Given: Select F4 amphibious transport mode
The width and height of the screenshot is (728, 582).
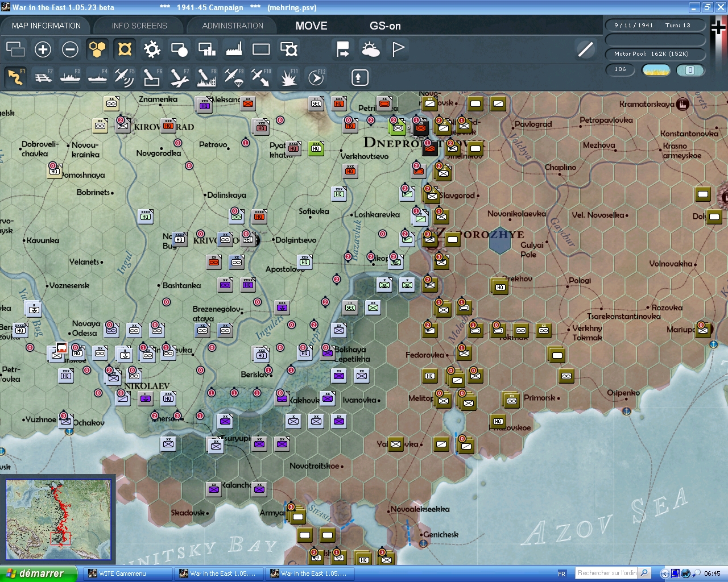Looking at the screenshot, I should coord(97,77).
